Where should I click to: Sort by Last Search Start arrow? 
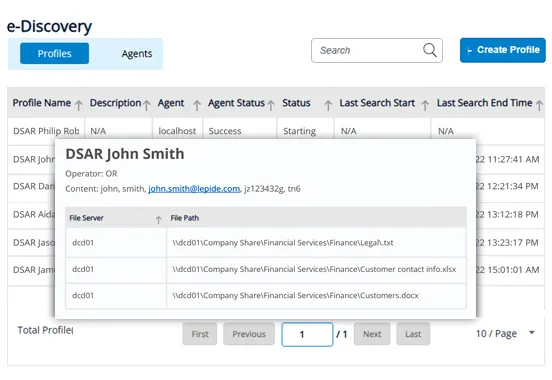425,105
